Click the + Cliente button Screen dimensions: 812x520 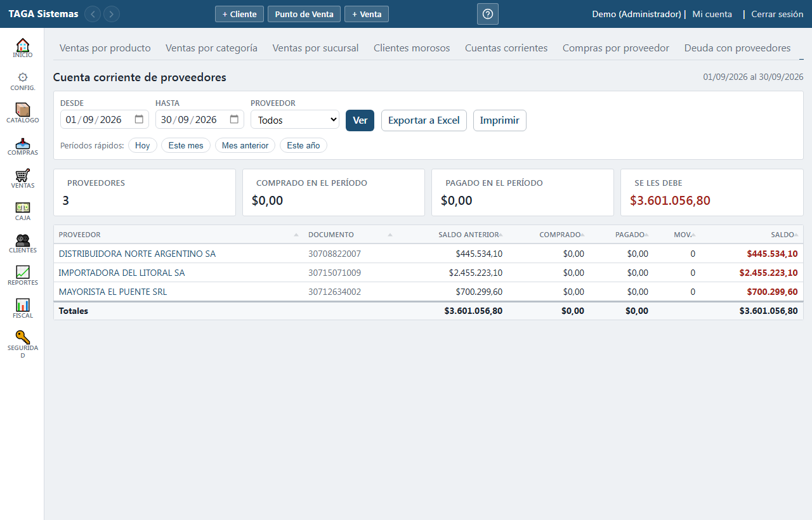(239, 14)
